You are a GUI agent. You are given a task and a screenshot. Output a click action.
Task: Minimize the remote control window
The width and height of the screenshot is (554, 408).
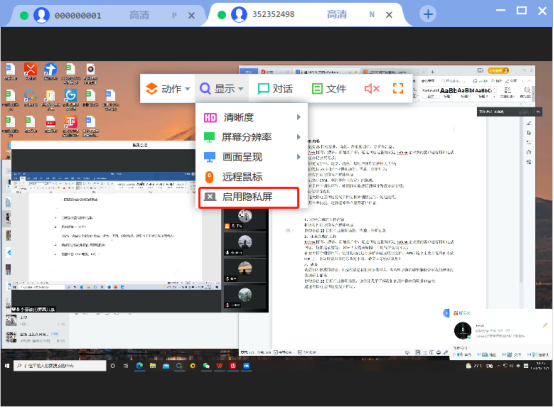[501, 10]
